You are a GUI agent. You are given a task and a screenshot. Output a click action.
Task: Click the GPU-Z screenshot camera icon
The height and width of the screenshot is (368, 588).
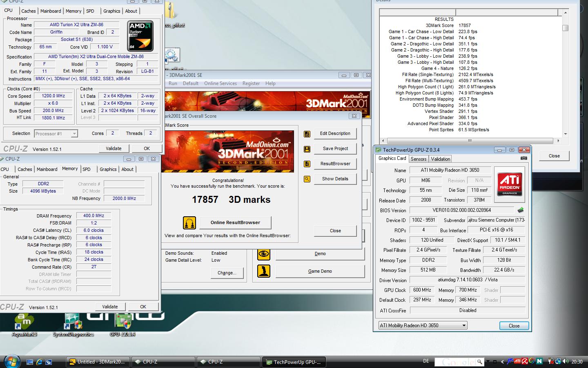click(524, 158)
